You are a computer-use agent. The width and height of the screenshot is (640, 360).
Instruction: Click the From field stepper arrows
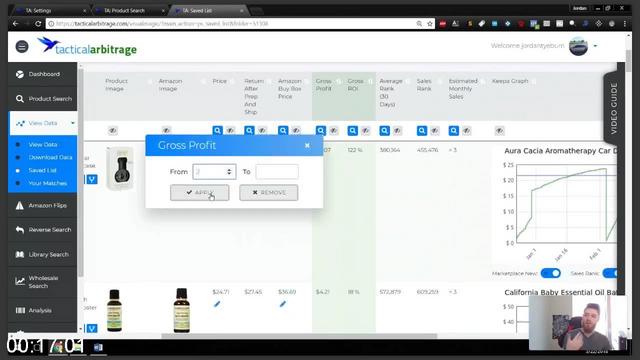click(x=229, y=172)
